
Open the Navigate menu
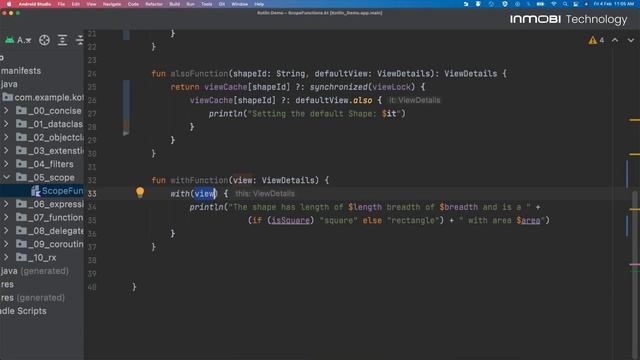tap(112, 4)
